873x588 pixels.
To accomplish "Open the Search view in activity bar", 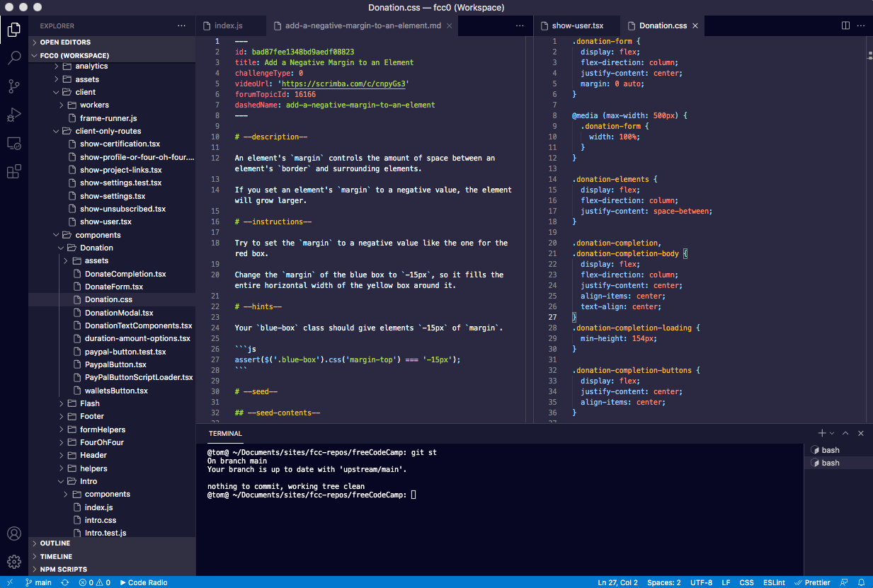I will (x=14, y=58).
